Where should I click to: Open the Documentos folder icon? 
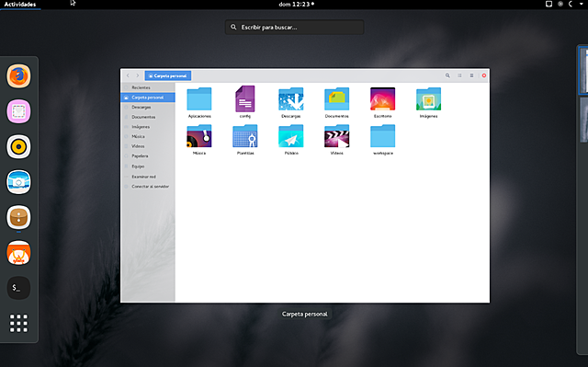(337, 98)
